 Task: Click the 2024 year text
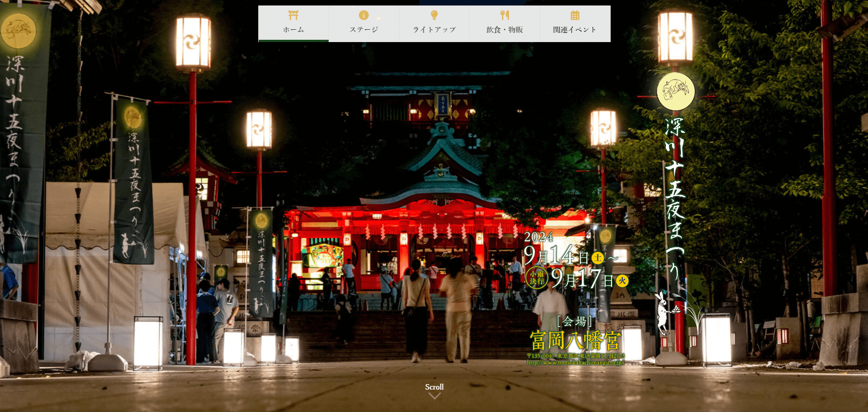[538, 237]
